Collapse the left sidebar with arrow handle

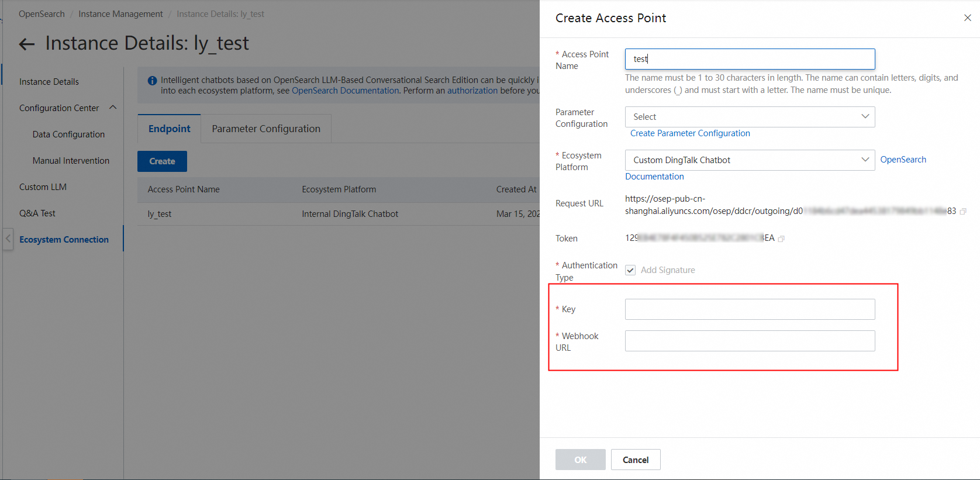[8, 239]
